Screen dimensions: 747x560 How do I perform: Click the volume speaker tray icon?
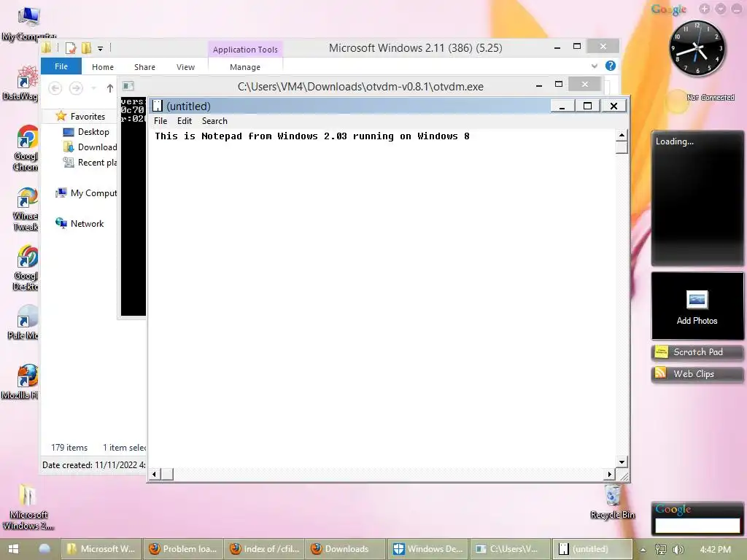(x=678, y=550)
